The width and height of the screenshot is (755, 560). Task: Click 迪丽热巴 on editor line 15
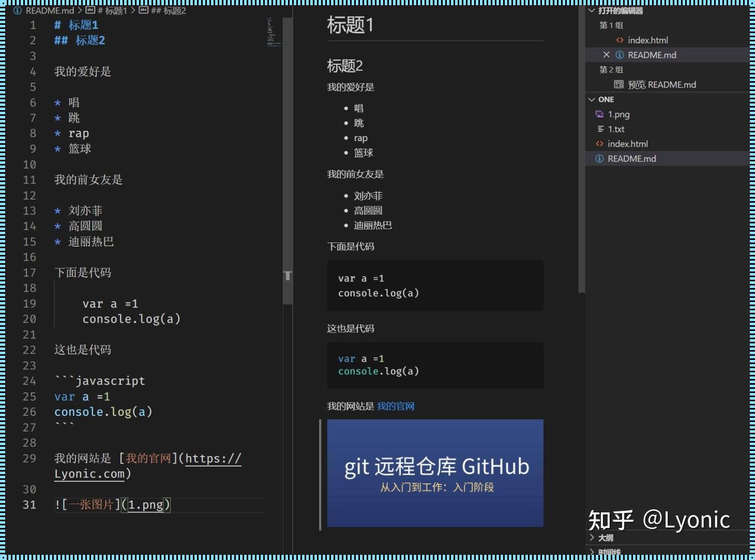(x=91, y=241)
